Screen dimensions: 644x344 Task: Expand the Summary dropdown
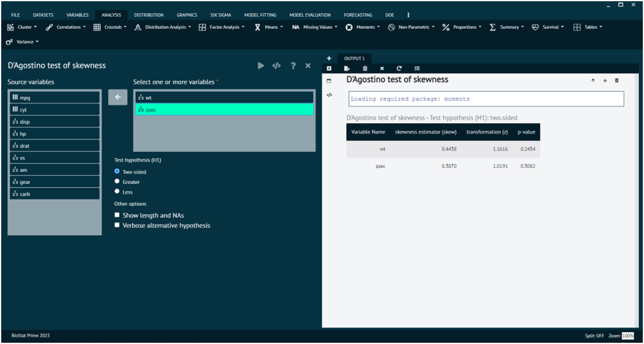click(507, 27)
